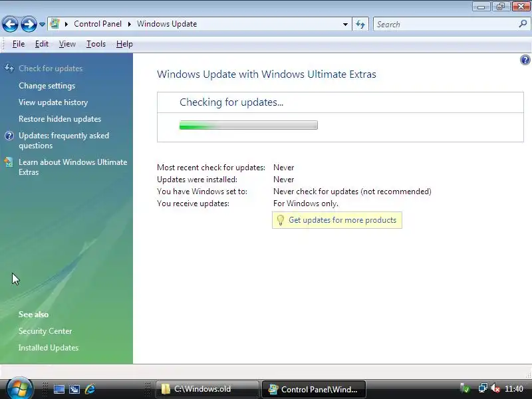Click the muted volume tray icon
Image resolution: width=532 pixels, height=399 pixels.
tap(495, 388)
